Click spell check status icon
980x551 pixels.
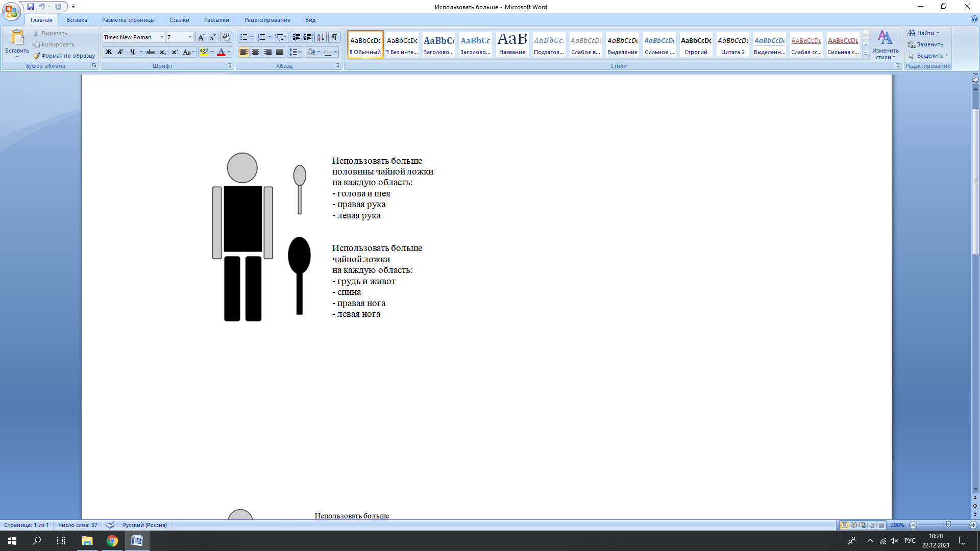(x=110, y=525)
